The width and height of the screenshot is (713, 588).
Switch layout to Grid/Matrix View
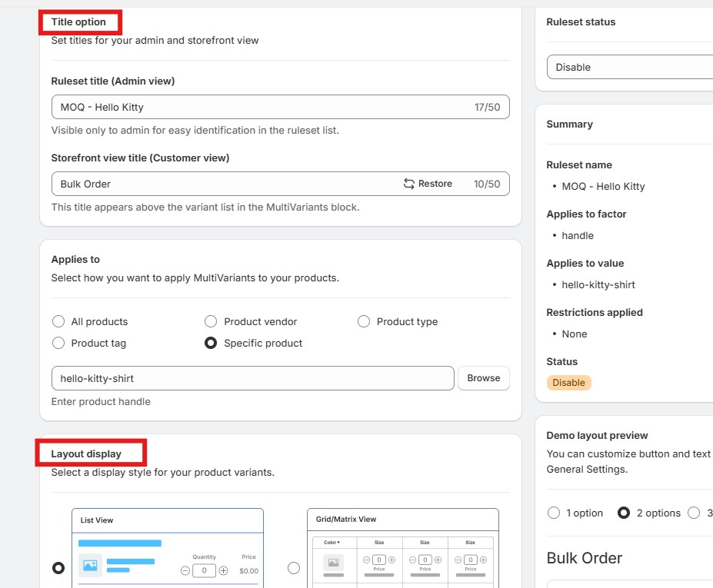coord(294,566)
